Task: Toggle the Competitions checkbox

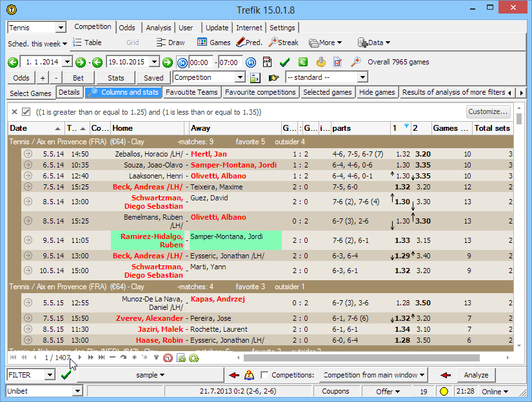Action: click(264, 375)
